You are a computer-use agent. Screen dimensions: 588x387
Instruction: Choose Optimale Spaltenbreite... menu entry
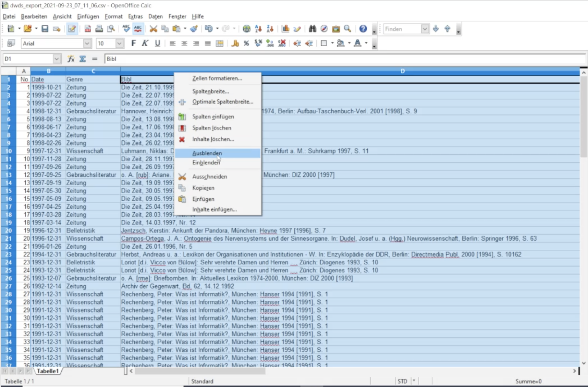(218, 102)
